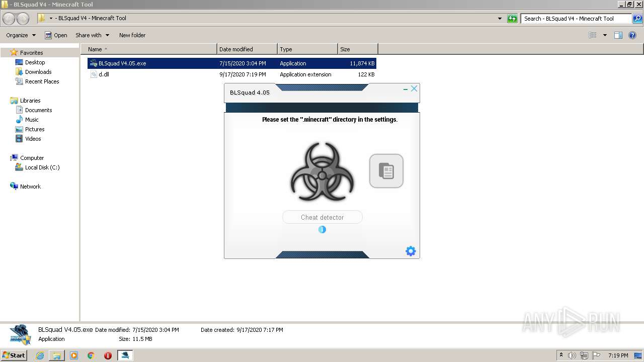Create a New folder
Viewport: 644px width, 362px height.
(x=132, y=35)
